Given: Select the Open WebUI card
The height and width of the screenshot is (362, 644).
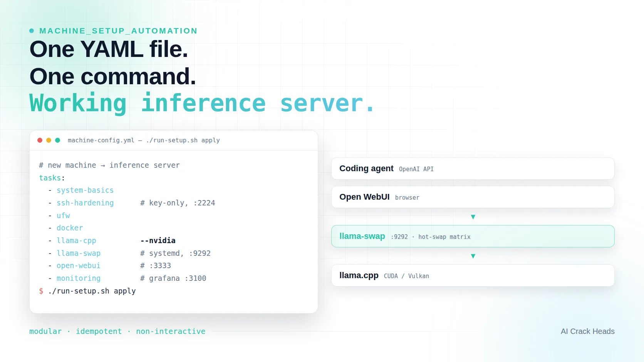Looking at the screenshot, I should coord(473,197).
